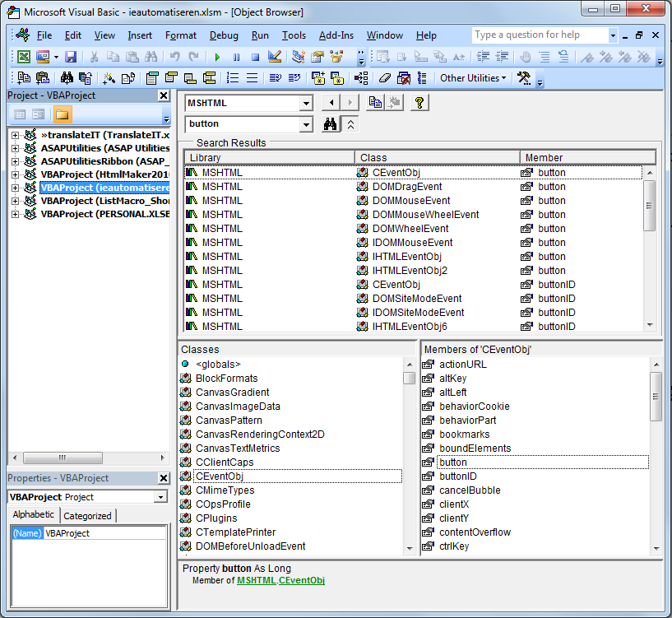The width and height of the screenshot is (672, 618).
Task: Open the search text 'button' dropdown arrow
Action: [x=306, y=125]
